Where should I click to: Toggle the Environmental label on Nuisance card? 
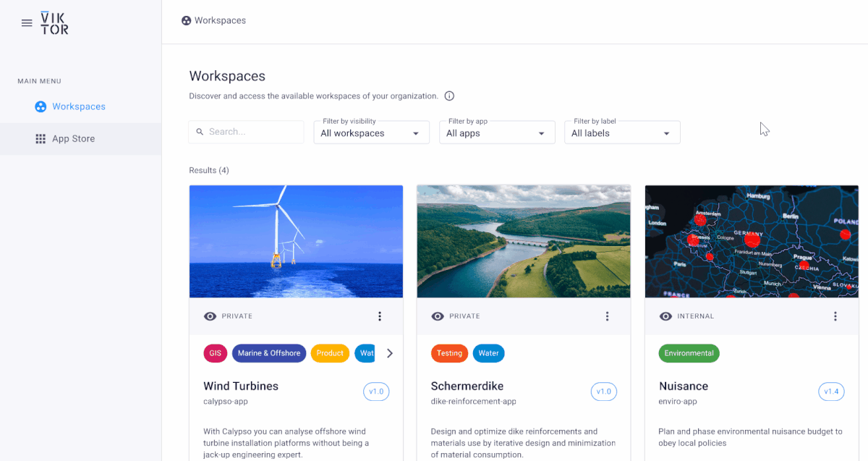tap(689, 353)
